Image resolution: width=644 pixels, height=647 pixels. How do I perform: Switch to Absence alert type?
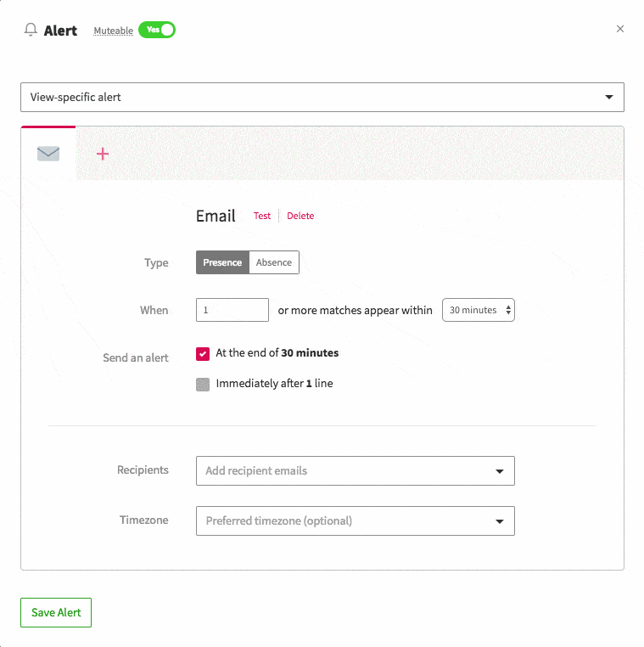point(274,262)
